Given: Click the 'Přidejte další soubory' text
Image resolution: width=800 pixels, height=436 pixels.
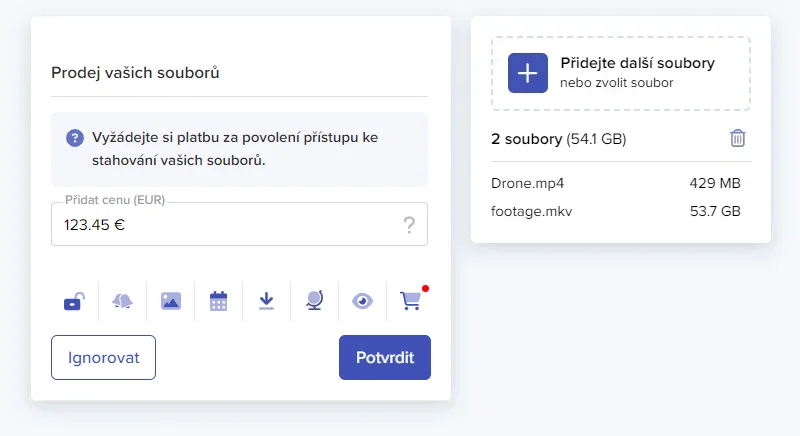Looking at the screenshot, I should pyautogui.click(x=637, y=63).
